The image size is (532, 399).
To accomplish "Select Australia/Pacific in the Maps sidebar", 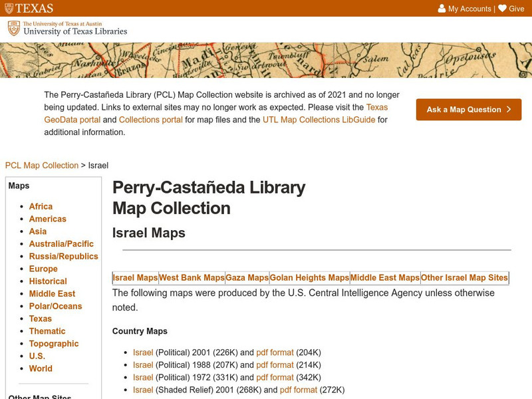I will coord(61,244).
